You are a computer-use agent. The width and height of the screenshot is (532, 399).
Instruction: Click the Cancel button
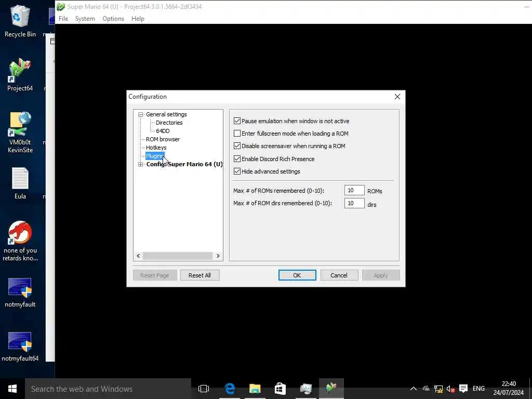[339, 275]
